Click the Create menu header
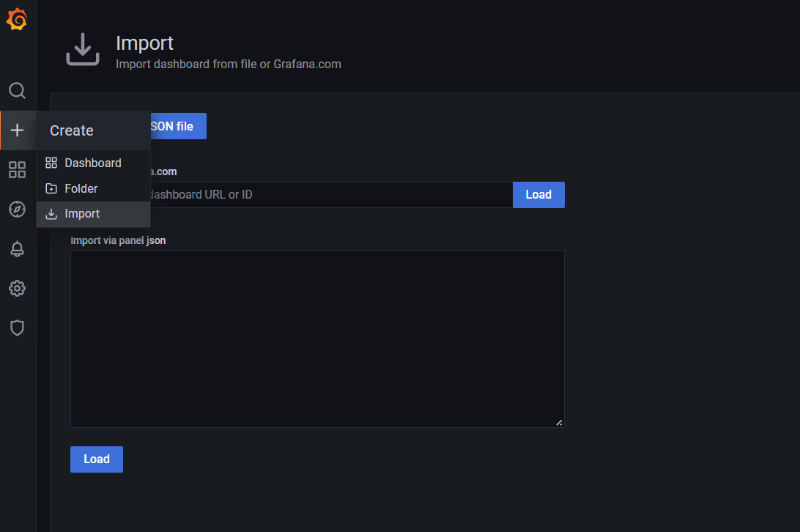 tap(93, 130)
